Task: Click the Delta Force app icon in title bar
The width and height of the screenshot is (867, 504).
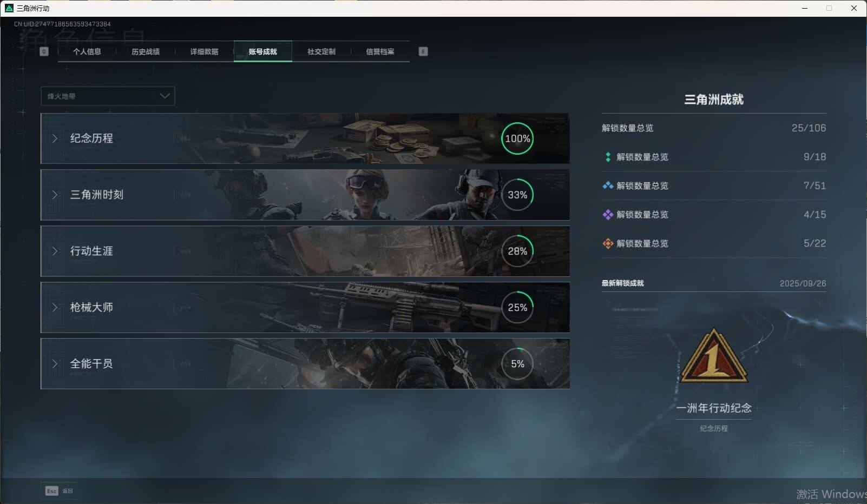Action: (x=9, y=8)
